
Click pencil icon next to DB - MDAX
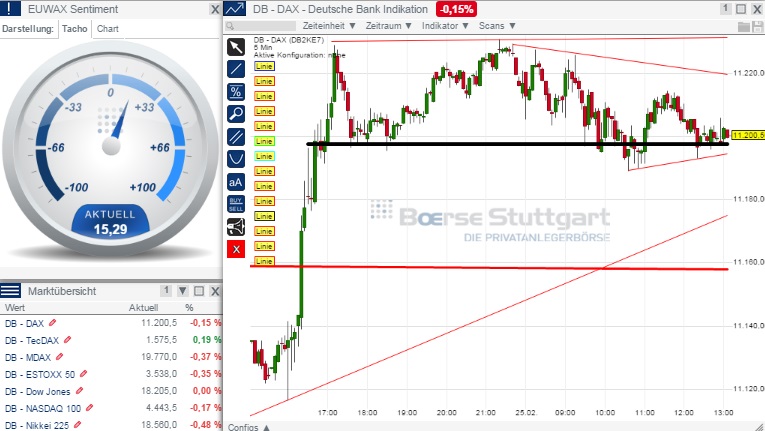(x=60, y=357)
